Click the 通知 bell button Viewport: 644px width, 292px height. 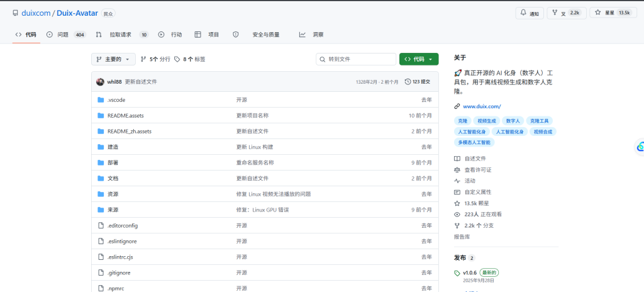[x=530, y=13]
